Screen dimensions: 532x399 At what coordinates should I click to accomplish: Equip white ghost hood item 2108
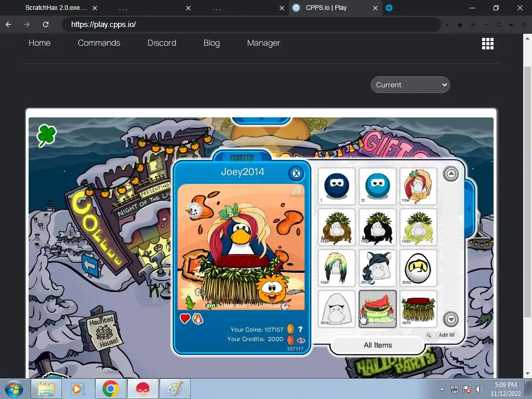click(x=337, y=309)
